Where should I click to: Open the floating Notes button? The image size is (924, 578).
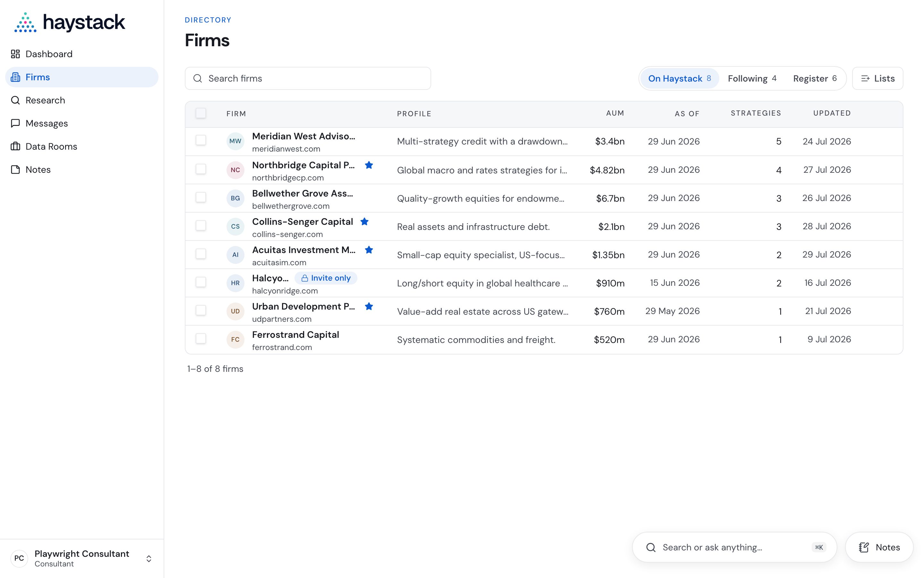879,547
